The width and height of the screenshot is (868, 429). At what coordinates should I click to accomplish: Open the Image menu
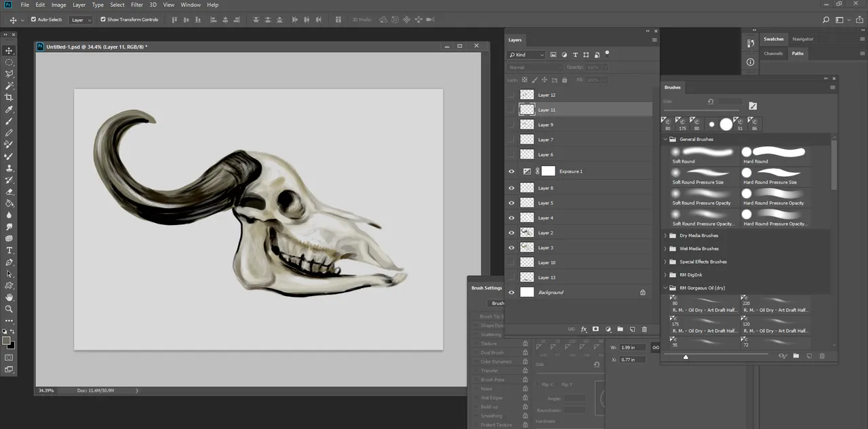59,5
